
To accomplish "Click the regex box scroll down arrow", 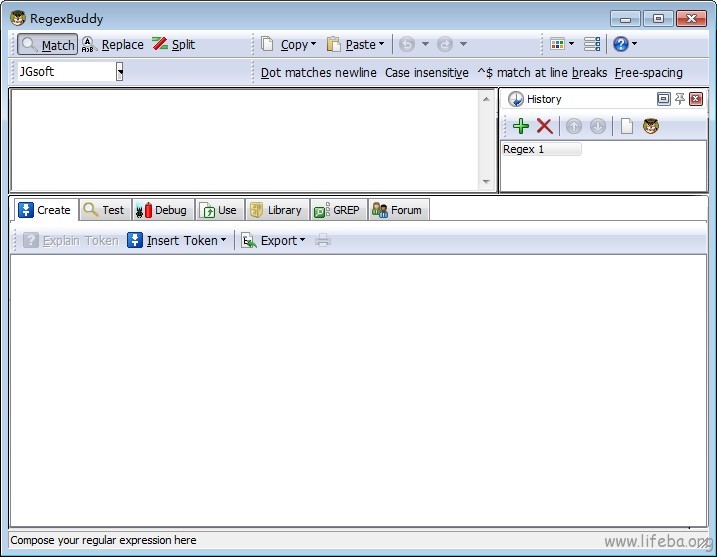I will (486, 182).
